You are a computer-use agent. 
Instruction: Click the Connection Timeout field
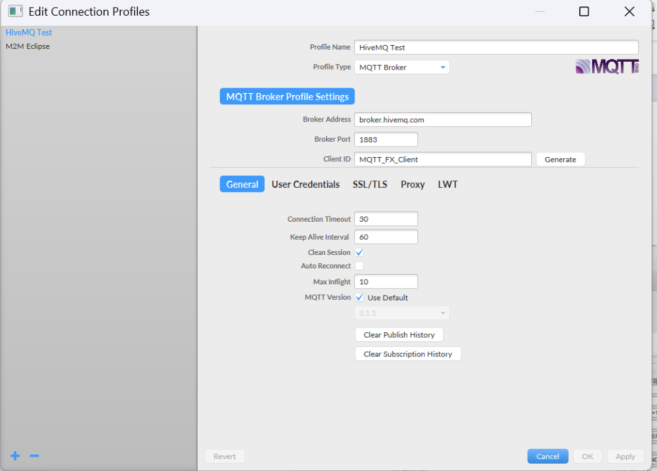tap(386, 219)
